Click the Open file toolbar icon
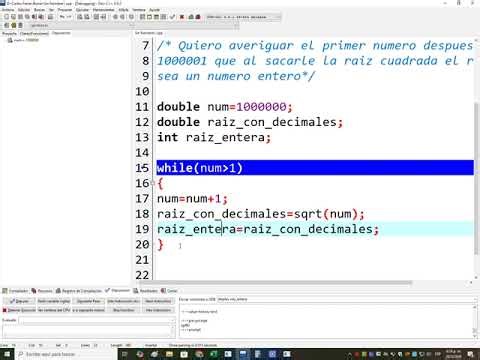The width and height of the screenshot is (480, 360). [13, 17]
